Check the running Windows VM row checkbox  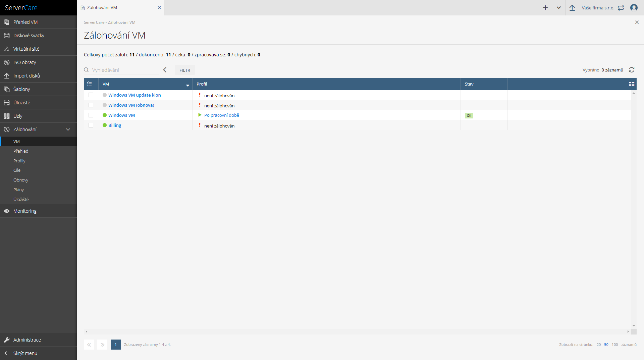tap(91, 115)
